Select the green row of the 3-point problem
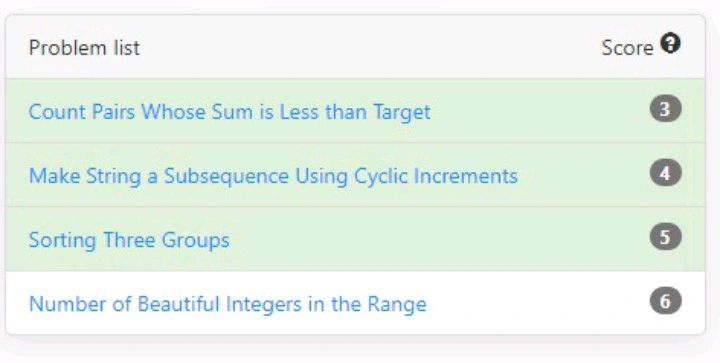 pos(355,111)
